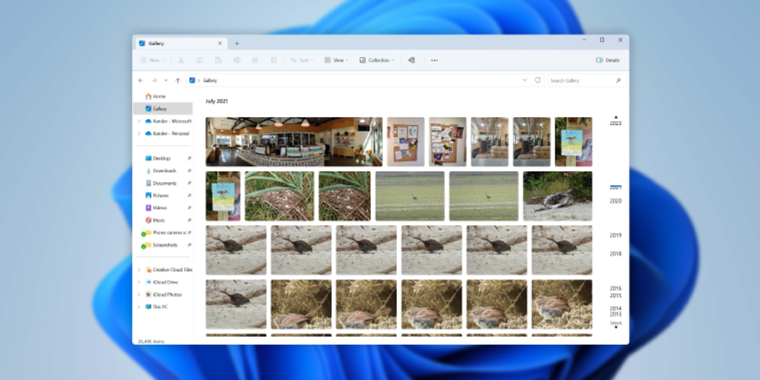The height and width of the screenshot is (380, 760).
Task: Refresh the Gallery view
Action: (x=538, y=80)
